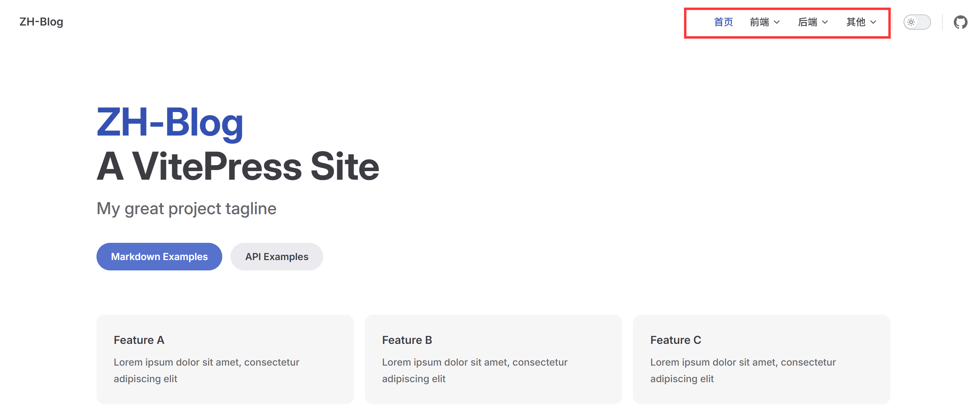Click the sun icon in theme switch
The width and height of the screenshot is (980, 417).
(x=911, y=22)
